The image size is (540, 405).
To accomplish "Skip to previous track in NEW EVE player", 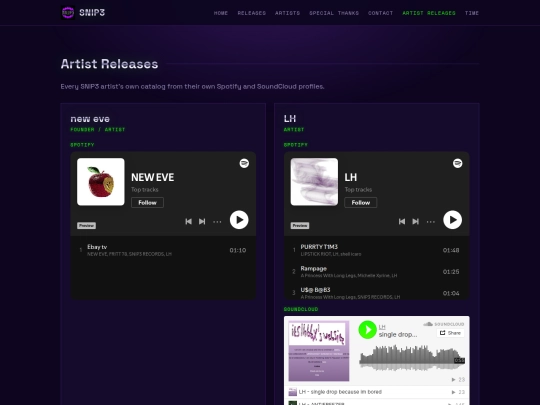I will pos(188,221).
